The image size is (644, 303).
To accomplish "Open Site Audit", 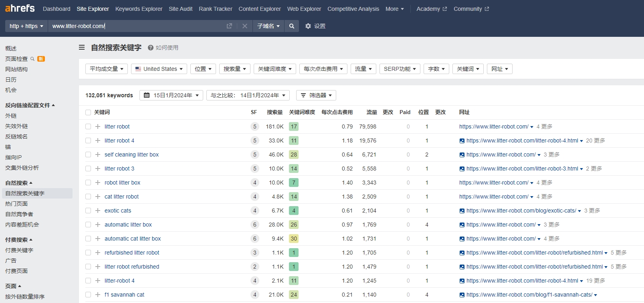I will [180, 9].
